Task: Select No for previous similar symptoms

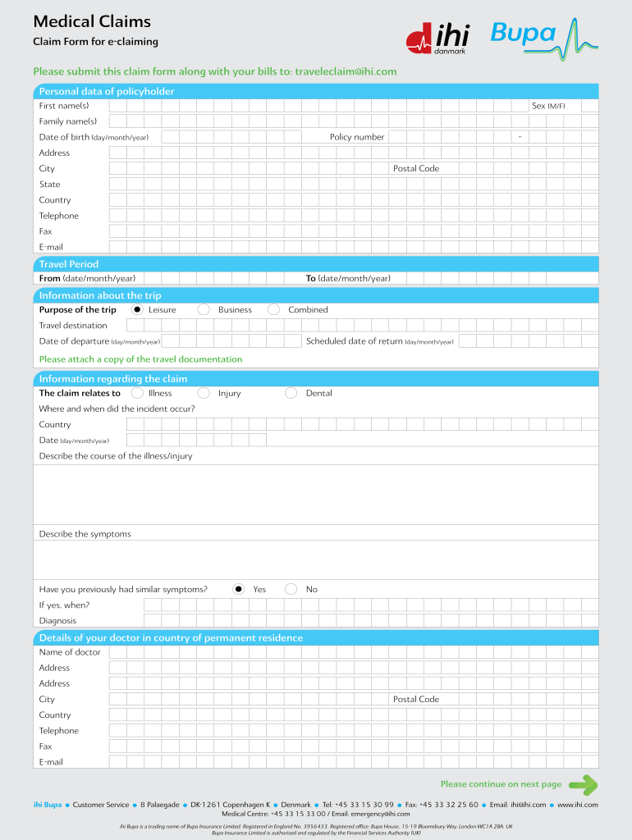Action: pos(291,589)
